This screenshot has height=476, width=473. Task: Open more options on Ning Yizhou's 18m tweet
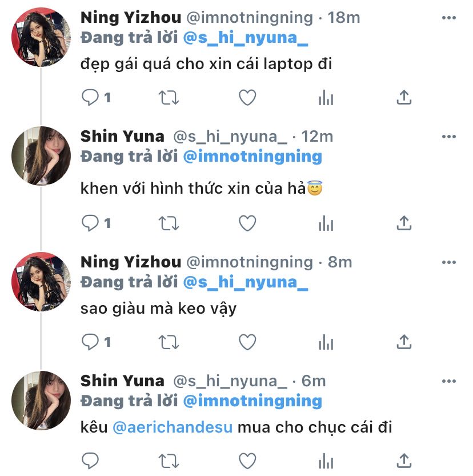pyautogui.click(x=450, y=18)
